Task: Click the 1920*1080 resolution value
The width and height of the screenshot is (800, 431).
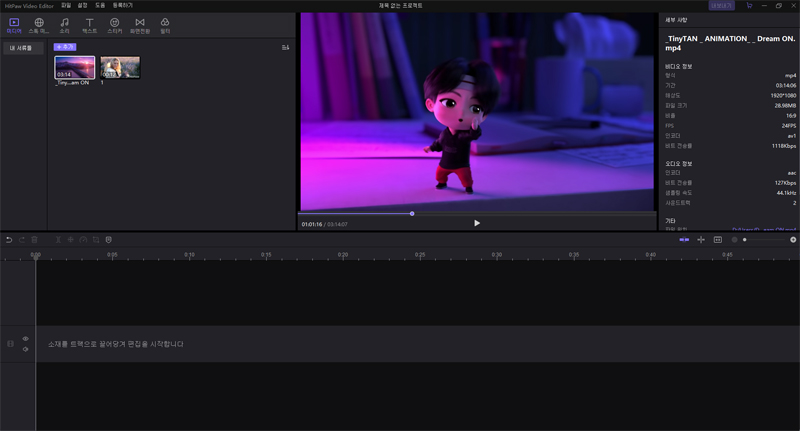Action: click(783, 95)
